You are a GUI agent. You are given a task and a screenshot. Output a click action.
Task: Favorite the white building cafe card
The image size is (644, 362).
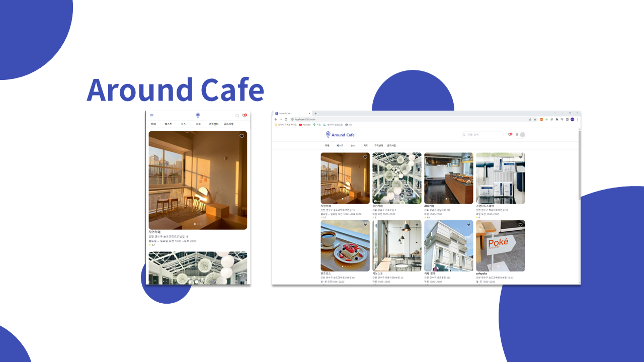pyautogui.click(x=469, y=225)
